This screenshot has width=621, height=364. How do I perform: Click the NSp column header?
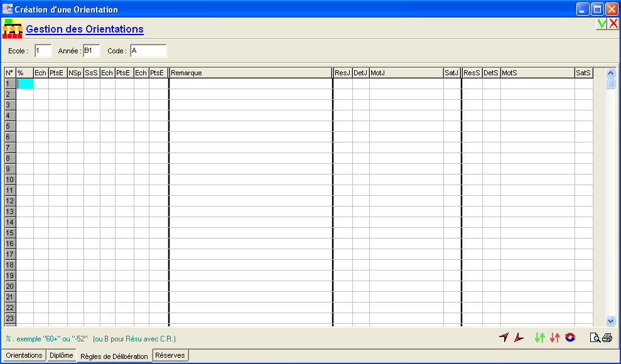(75, 73)
